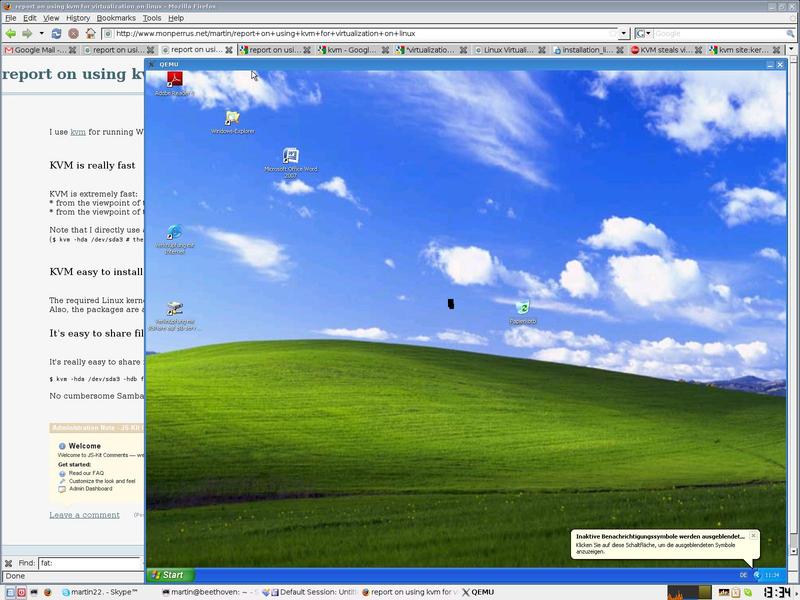This screenshot has width=800, height=600.
Task: Select the Microsoft Office Word 2007 icon
Action: tap(290, 163)
